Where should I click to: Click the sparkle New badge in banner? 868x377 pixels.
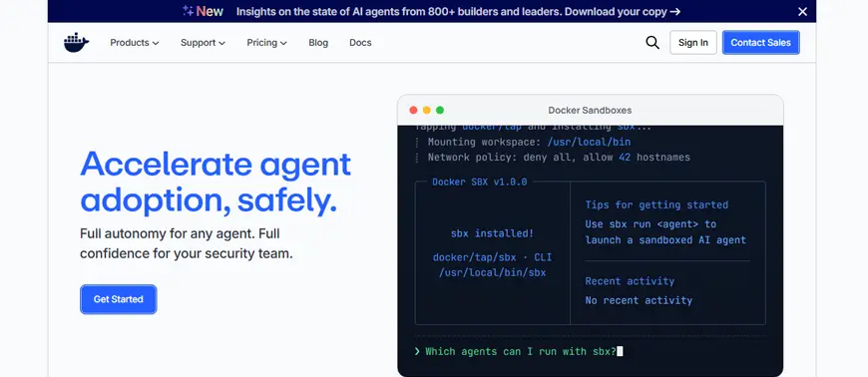tap(204, 11)
